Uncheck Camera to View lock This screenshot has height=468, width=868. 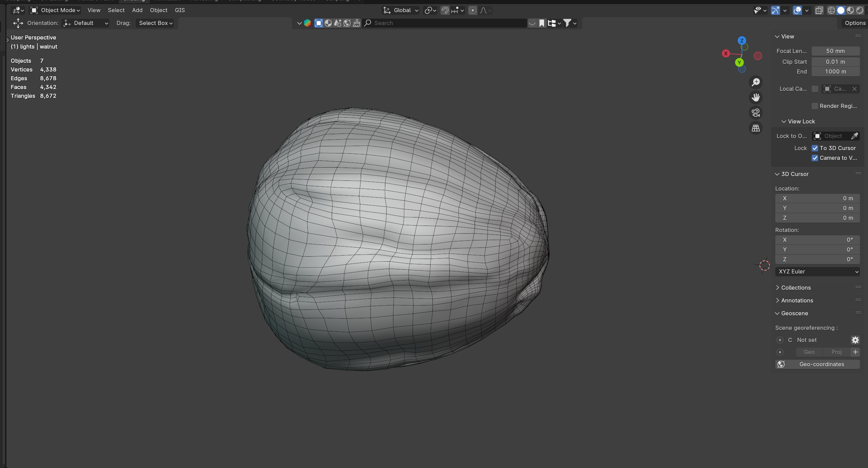(815, 158)
